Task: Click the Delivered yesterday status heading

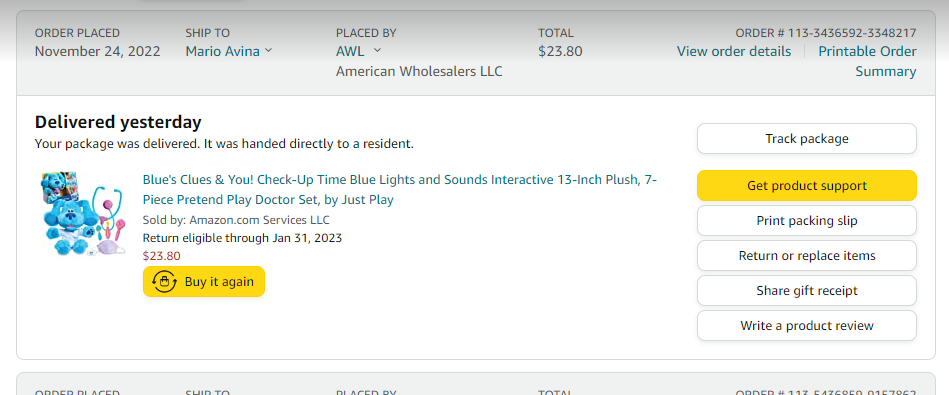Action: pos(118,122)
